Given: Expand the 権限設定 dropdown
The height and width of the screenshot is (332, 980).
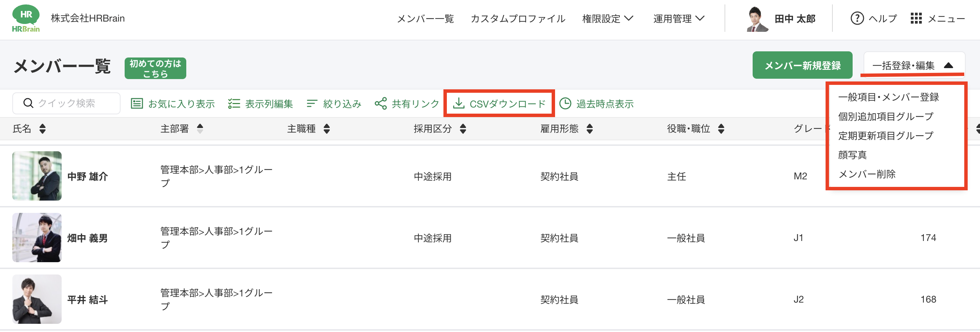Looking at the screenshot, I should coord(607,18).
